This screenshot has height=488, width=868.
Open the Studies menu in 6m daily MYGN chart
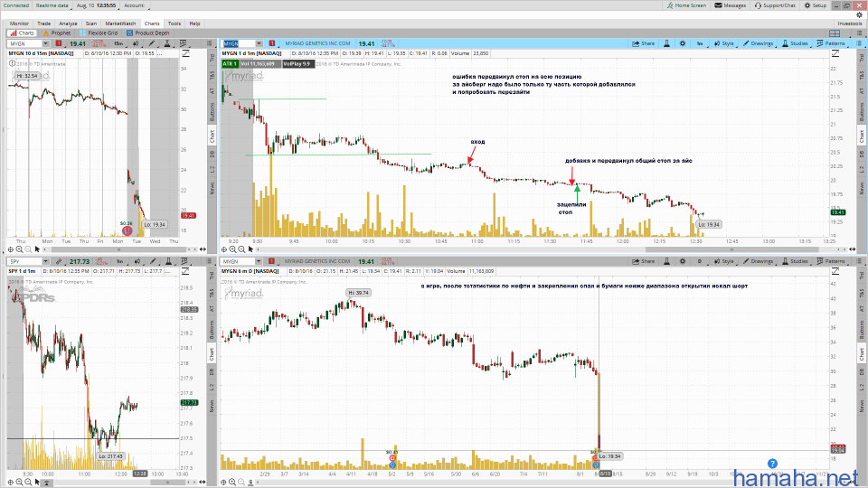(x=795, y=262)
